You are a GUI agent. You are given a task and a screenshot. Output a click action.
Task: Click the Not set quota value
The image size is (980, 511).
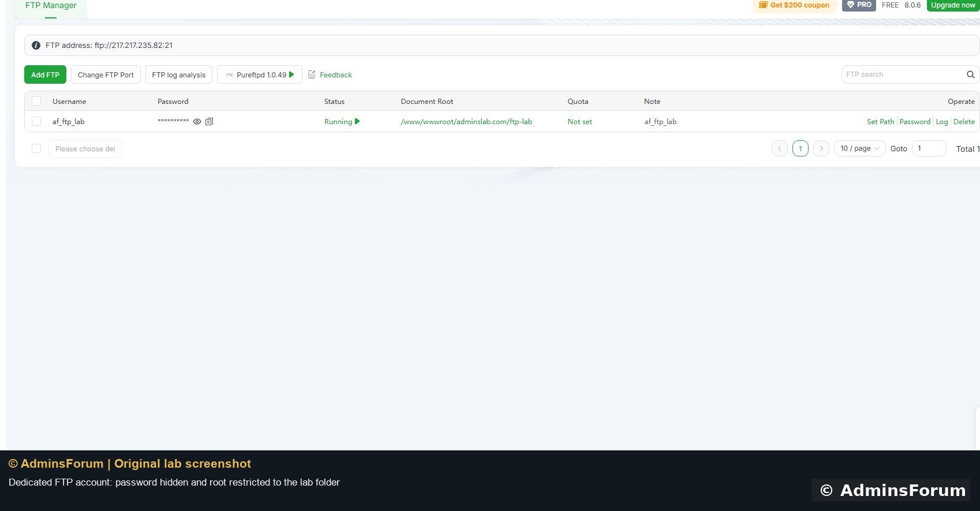click(579, 122)
